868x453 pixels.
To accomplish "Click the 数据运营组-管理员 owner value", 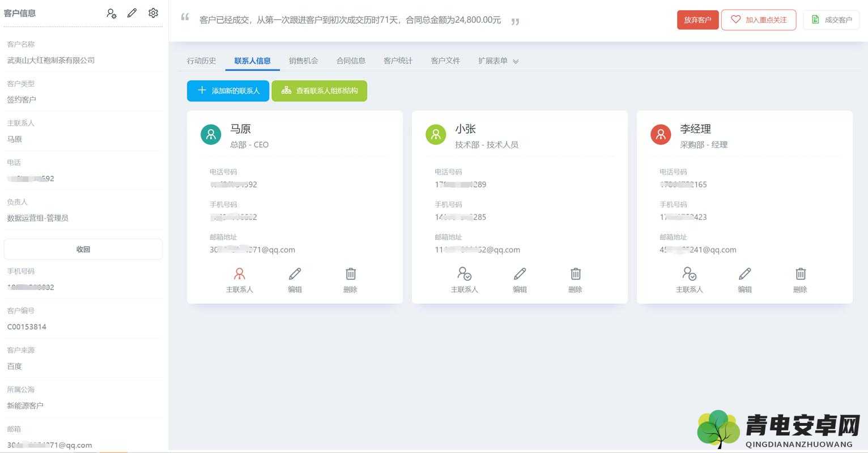I will pos(37,218).
